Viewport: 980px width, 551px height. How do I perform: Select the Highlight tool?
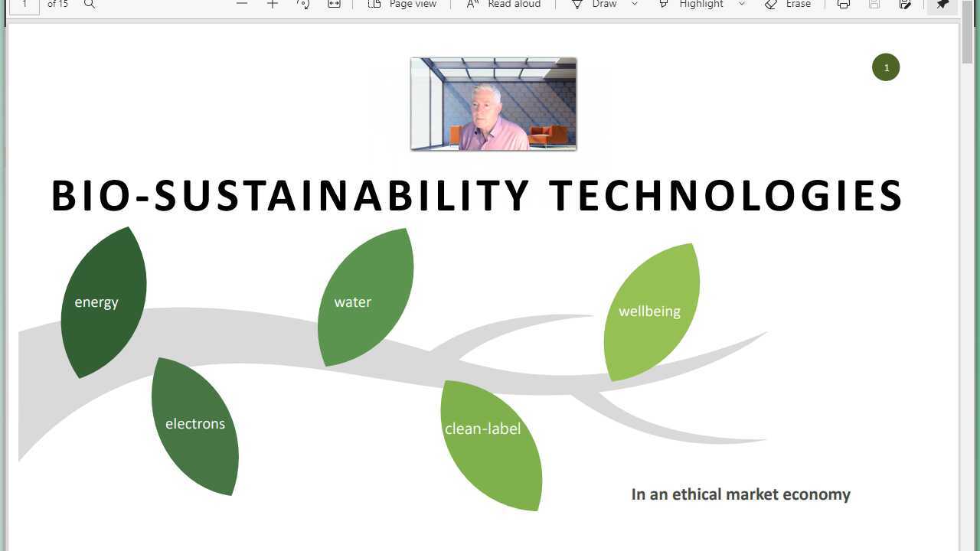point(691,5)
